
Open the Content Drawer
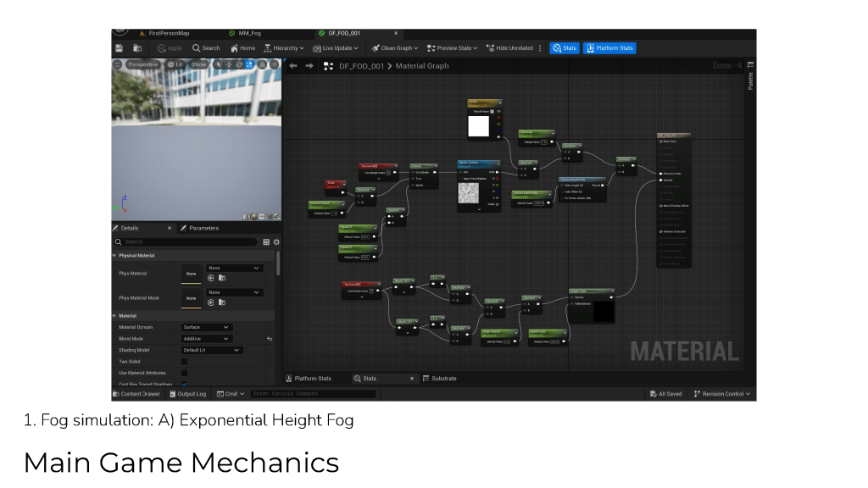coord(136,394)
